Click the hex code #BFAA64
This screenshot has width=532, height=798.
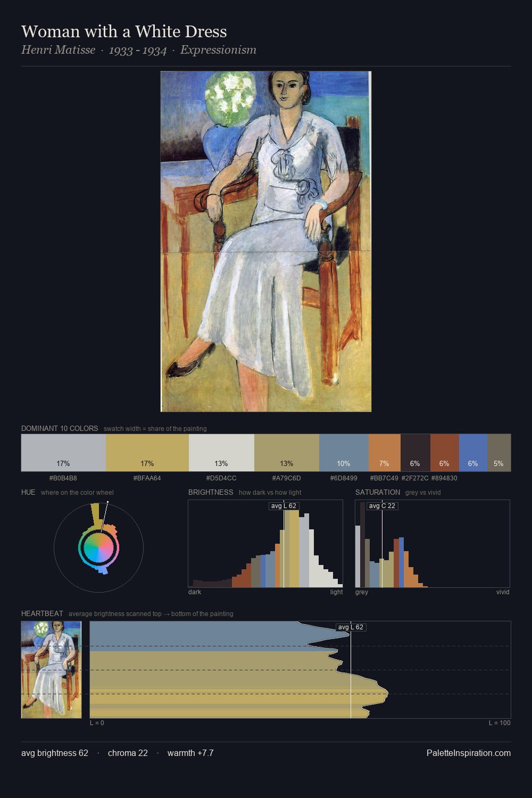[147, 478]
